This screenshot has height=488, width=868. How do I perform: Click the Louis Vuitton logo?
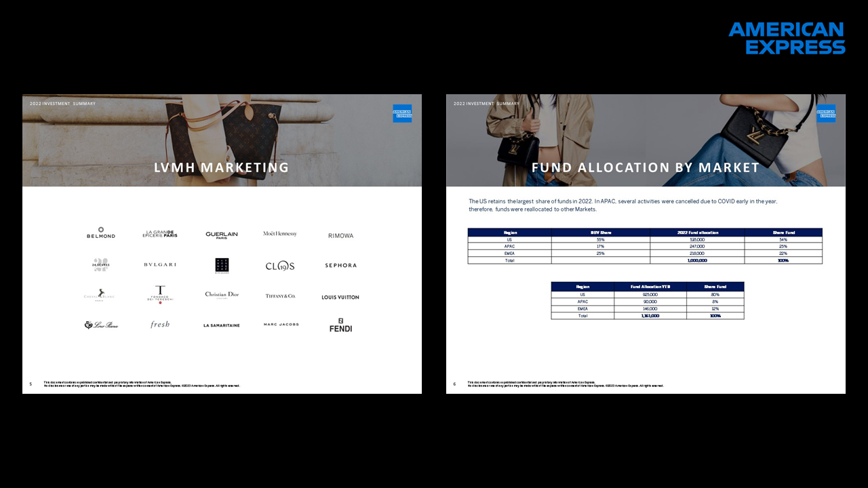pos(340,298)
